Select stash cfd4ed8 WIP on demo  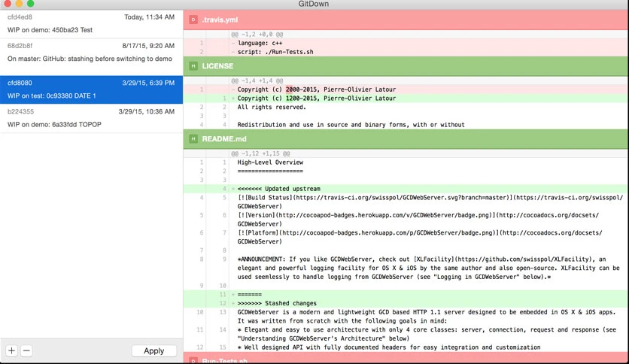tap(92, 24)
